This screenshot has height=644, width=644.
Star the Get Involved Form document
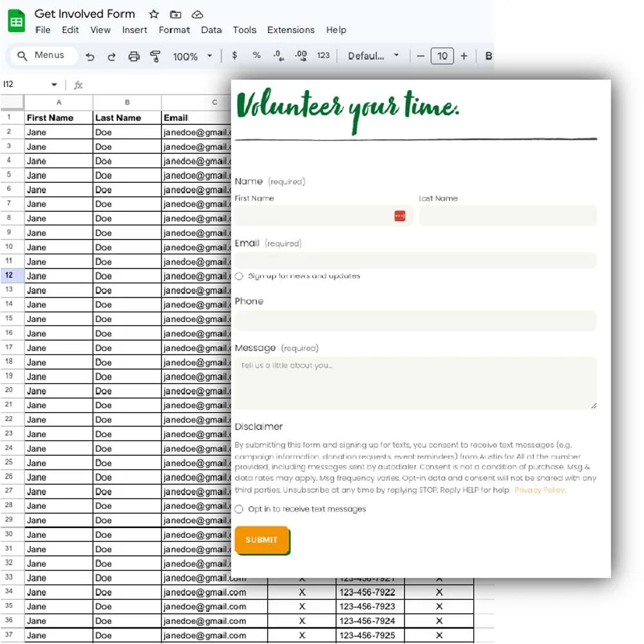point(154,14)
